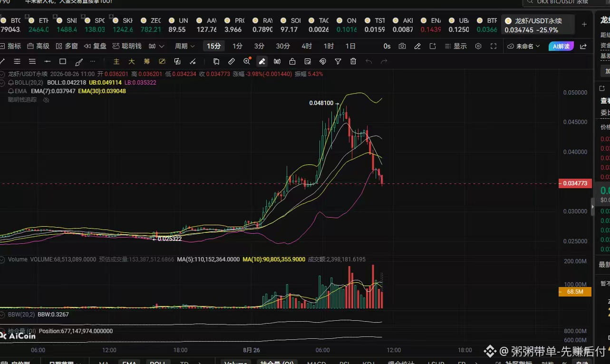Click the AI解读 button

coord(562,46)
